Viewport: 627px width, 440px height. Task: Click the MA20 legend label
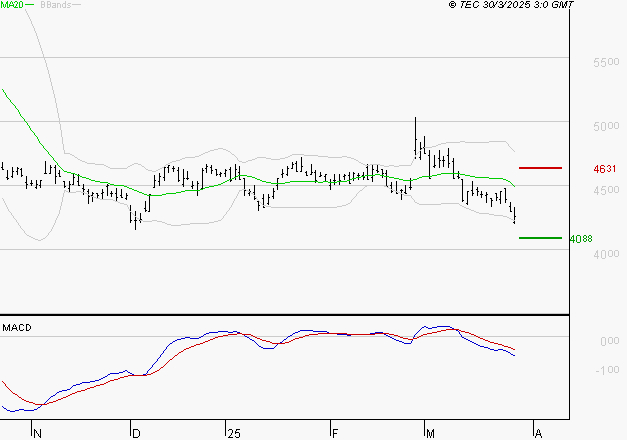coord(12,5)
